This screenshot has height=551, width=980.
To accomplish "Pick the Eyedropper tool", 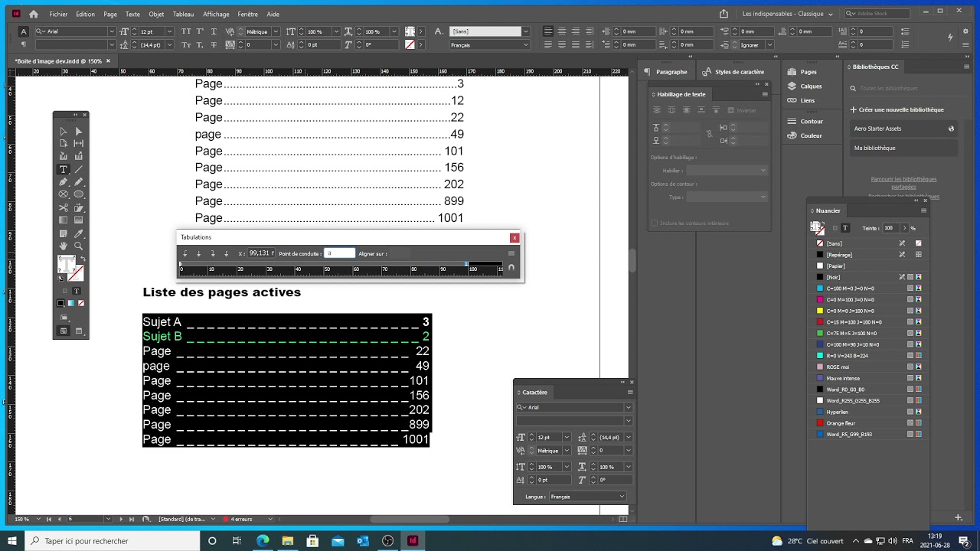I will pos(78,233).
